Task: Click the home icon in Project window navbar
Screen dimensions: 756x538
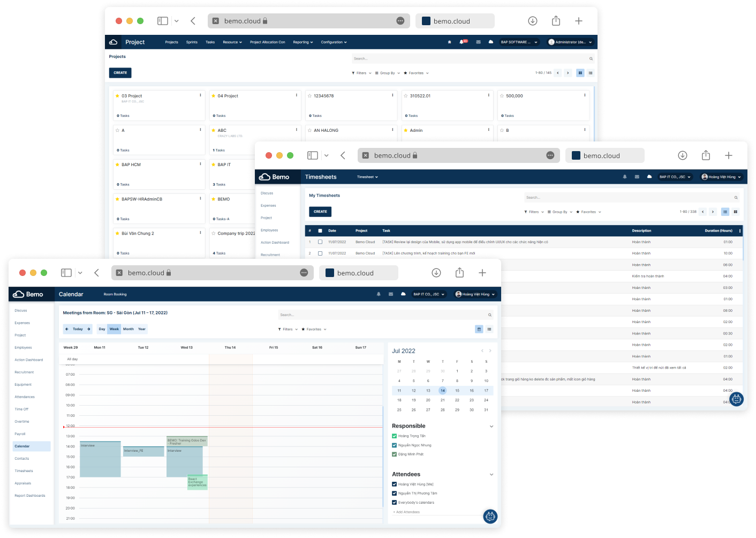Action: coord(449,42)
